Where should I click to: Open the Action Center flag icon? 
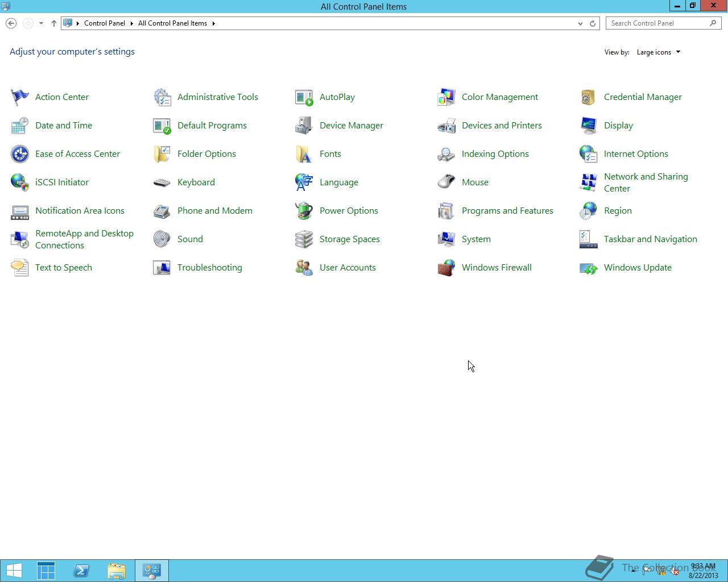click(20, 97)
